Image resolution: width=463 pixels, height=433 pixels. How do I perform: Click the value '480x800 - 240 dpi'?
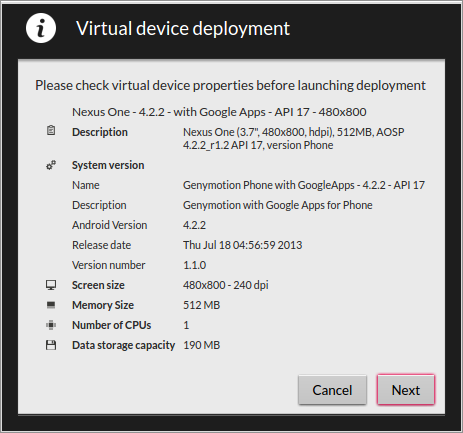(226, 285)
